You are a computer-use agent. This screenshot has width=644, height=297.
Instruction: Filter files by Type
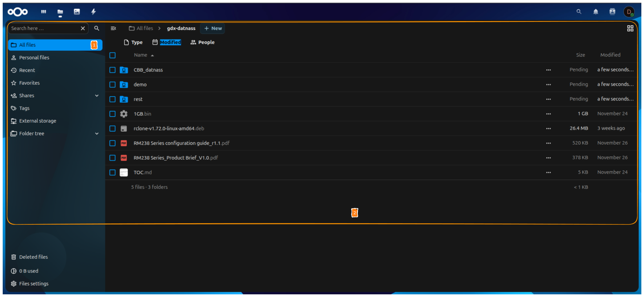(133, 42)
